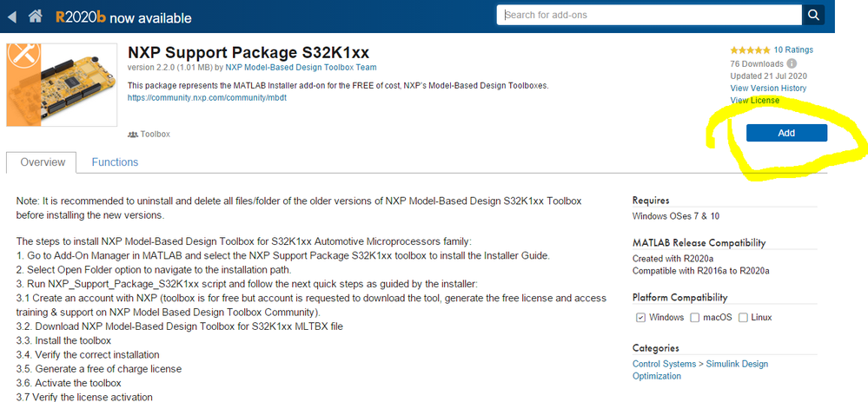868x402 pixels.
Task: Toggle the macOS platform checkbox
Action: tap(695, 318)
